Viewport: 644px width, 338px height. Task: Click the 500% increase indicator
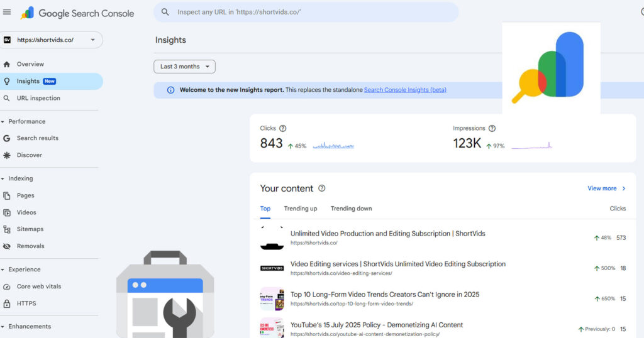click(x=604, y=268)
